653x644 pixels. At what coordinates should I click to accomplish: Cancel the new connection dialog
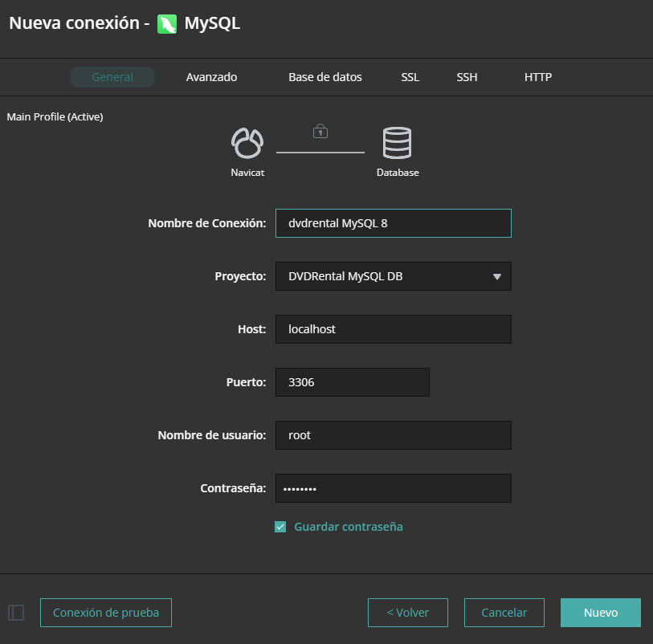pos(504,613)
